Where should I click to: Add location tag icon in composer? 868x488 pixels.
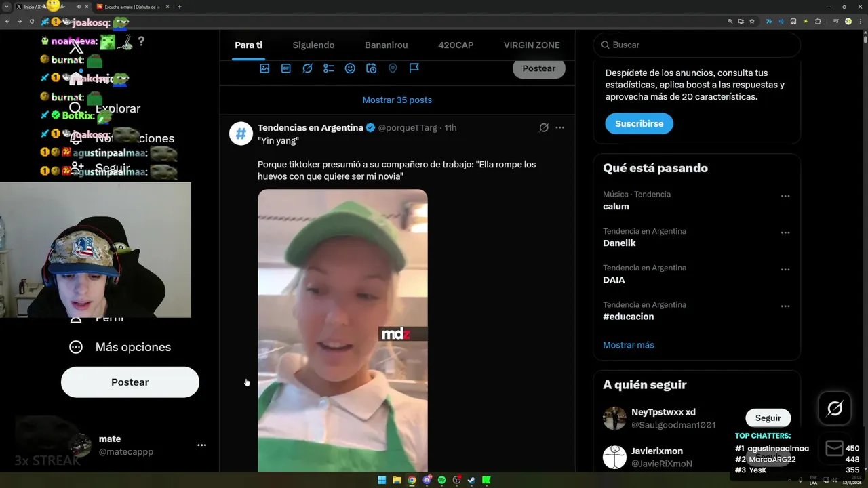click(393, 68)
